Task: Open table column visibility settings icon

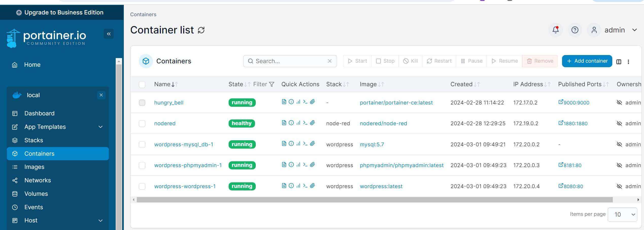Action: click(619, 62)
